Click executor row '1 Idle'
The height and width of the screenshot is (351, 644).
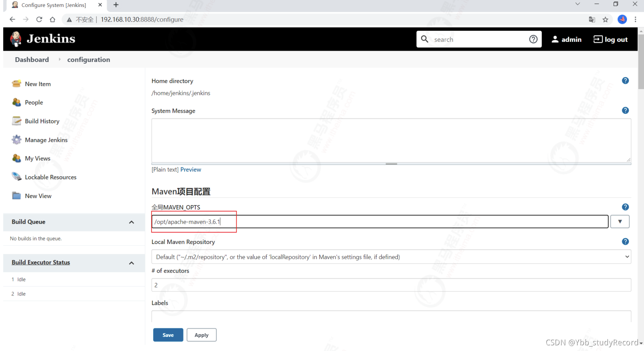click(x=74, y=280)
